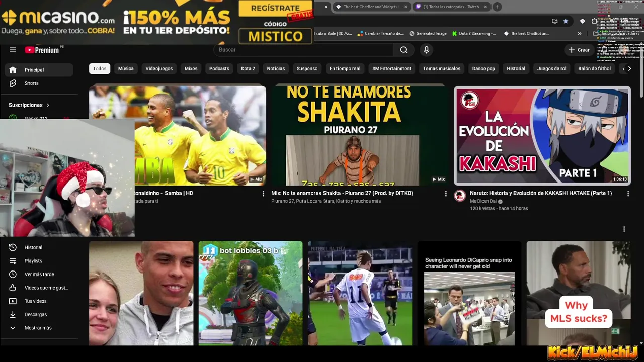Open the Dota 2 Streaming bookmark
The height and width of the screenshot is (362, 644).
pos(473,33)
